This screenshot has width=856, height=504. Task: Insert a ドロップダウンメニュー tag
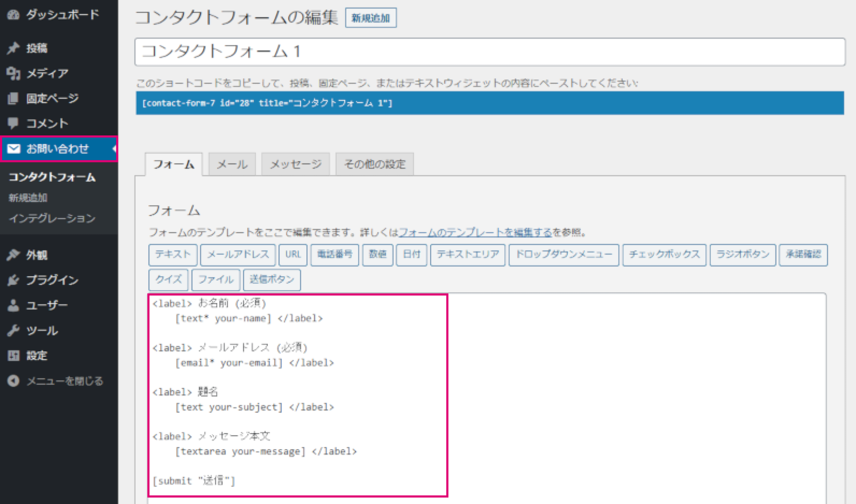564,254
